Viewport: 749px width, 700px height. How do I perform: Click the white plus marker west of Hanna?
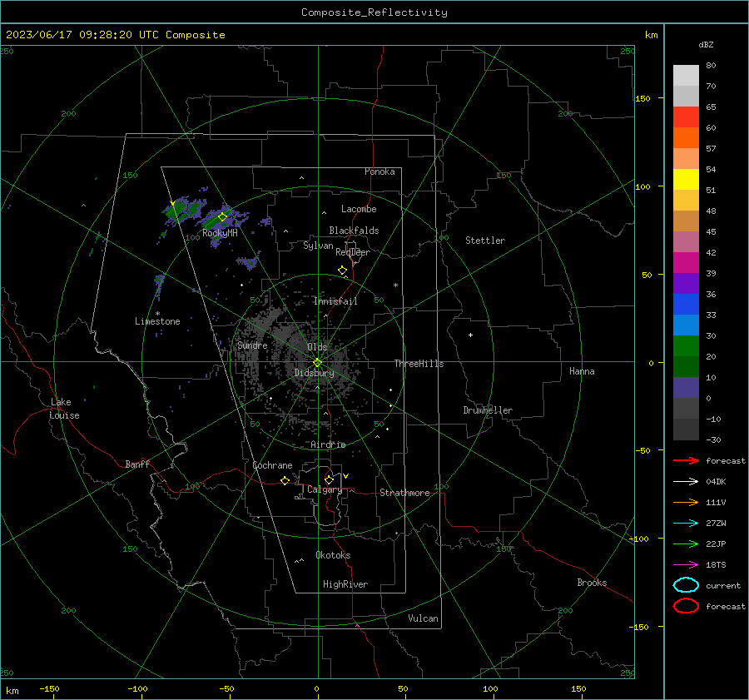click(x=470, y=335)
